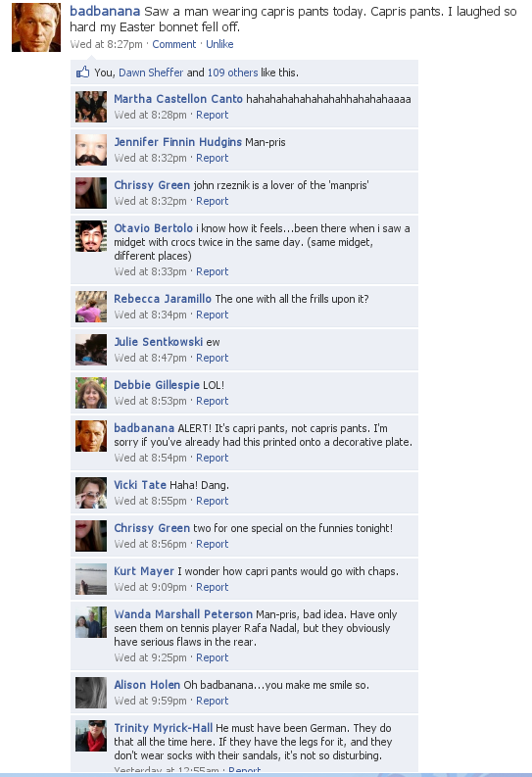Open badbanana's large profile picture
The width and height of the screenshot is (532, 777).
tap(36, 27)
